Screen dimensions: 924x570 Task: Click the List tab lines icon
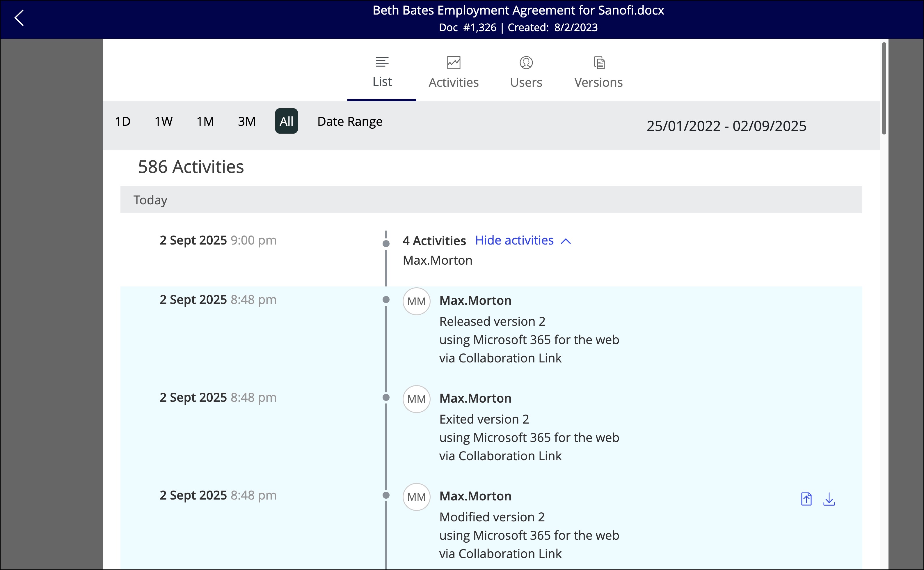click(382, 62)
